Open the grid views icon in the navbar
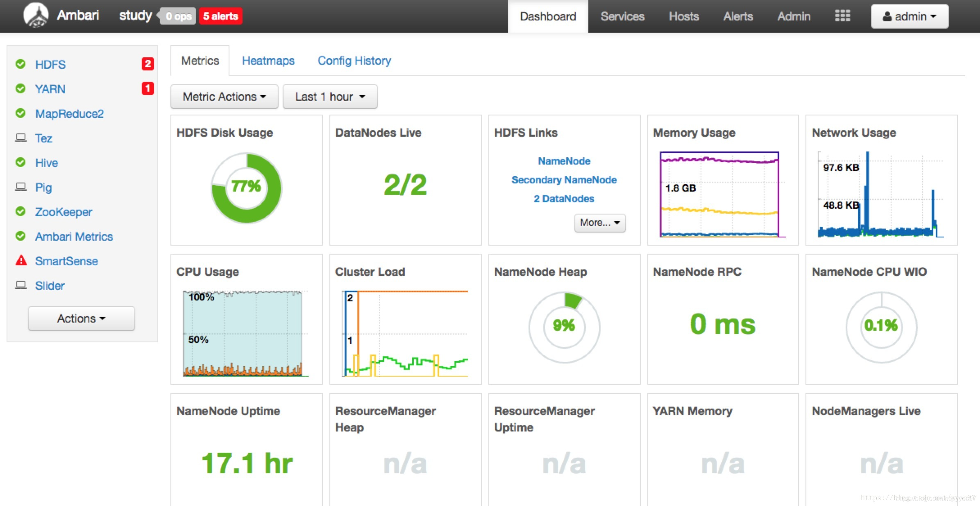Image resolution: width=980 pixels, height=506 pixels. (842, 16)
